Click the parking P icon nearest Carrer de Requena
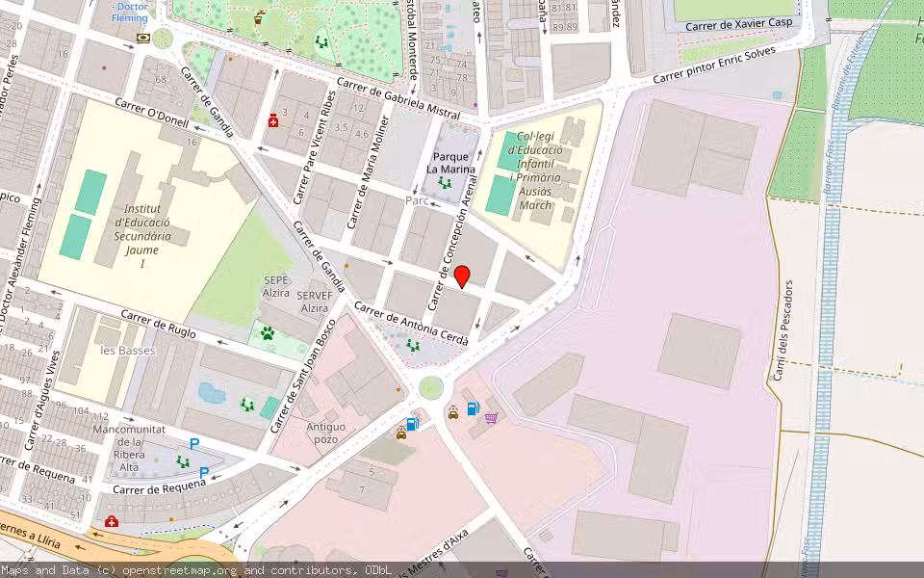The height and width of the screenshot is (578, 924). [204, 472]
